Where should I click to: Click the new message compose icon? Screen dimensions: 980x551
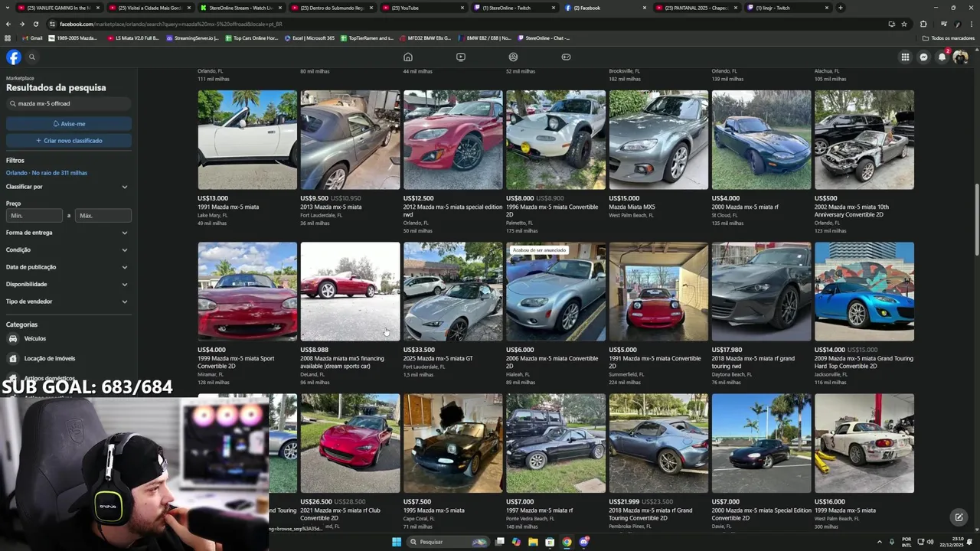pos(959,517)
